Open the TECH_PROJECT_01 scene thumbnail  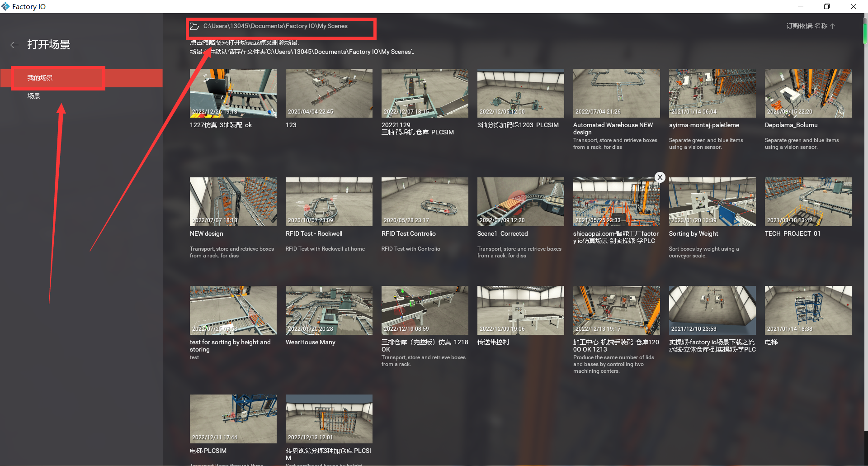808,202
